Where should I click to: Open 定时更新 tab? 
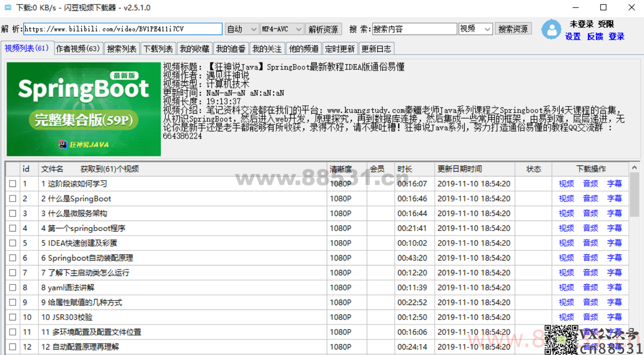(340, 48)
